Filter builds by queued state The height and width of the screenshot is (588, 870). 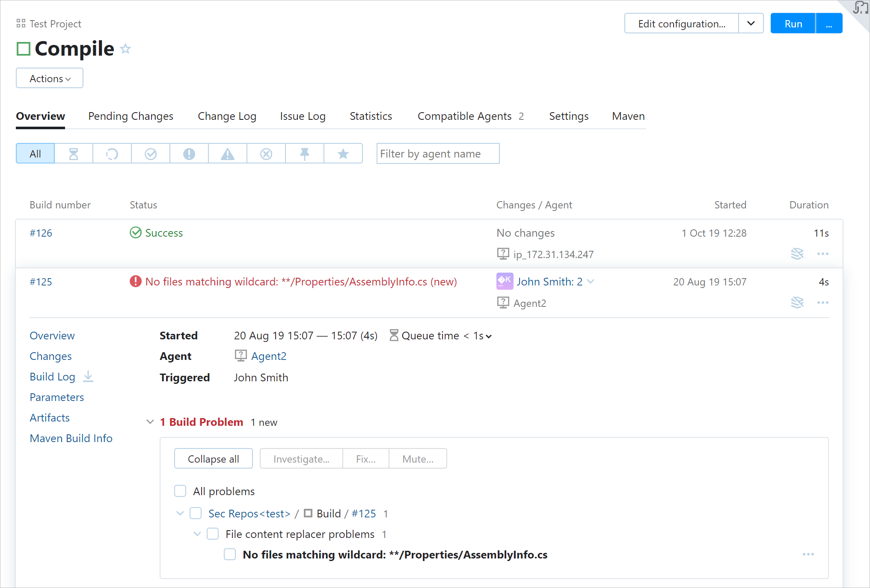point(73,153)
